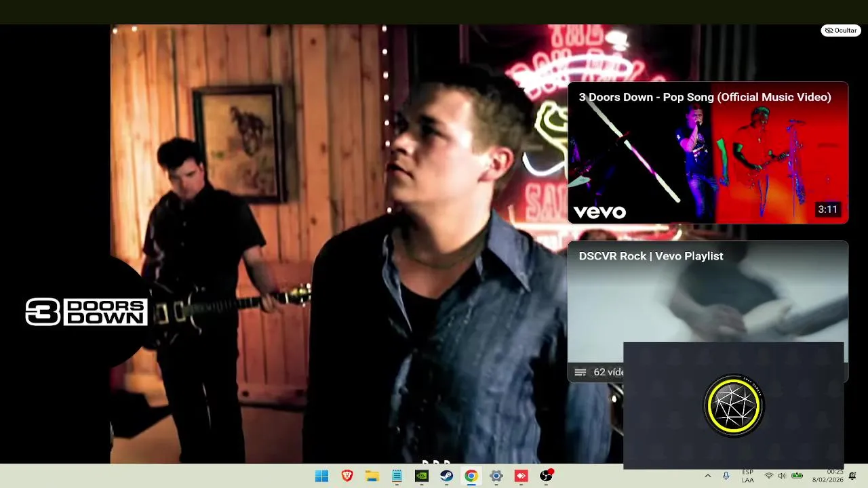
Task: Open the notifications bell icon
Action: point(852,476)
